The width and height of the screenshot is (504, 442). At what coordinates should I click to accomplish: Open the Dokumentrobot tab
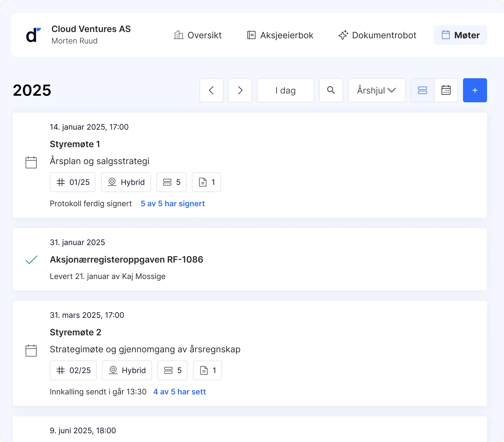[377, 35]
